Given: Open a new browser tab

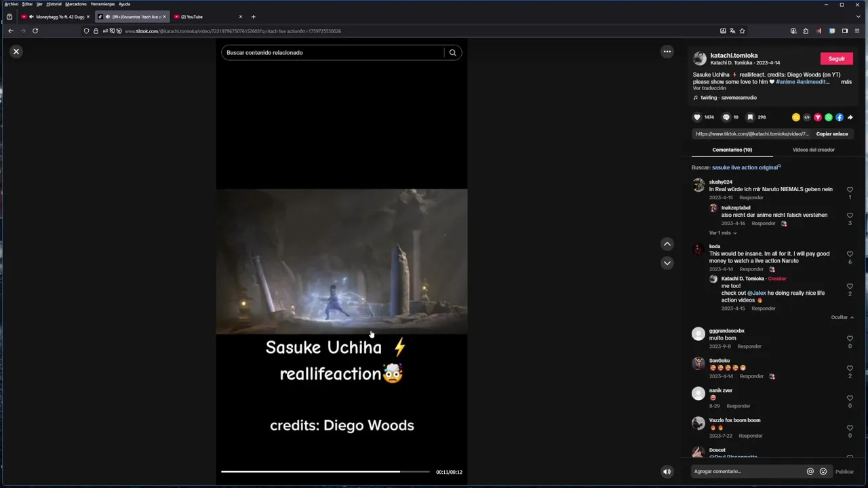Looking at the screenshot, I should pos(253,17).
